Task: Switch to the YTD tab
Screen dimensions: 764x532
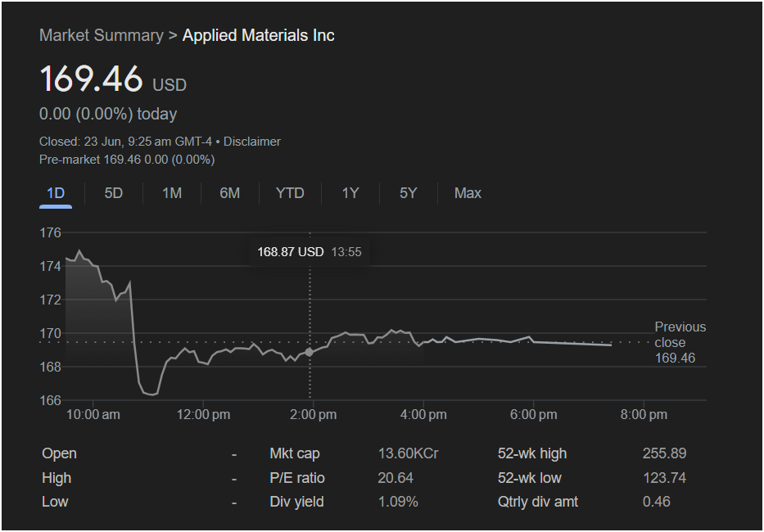Action: click(290, 193)
